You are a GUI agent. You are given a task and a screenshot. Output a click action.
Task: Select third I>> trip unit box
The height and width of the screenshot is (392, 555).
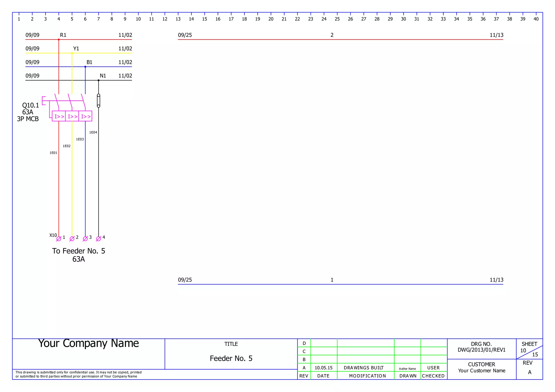tap(85, 116)
